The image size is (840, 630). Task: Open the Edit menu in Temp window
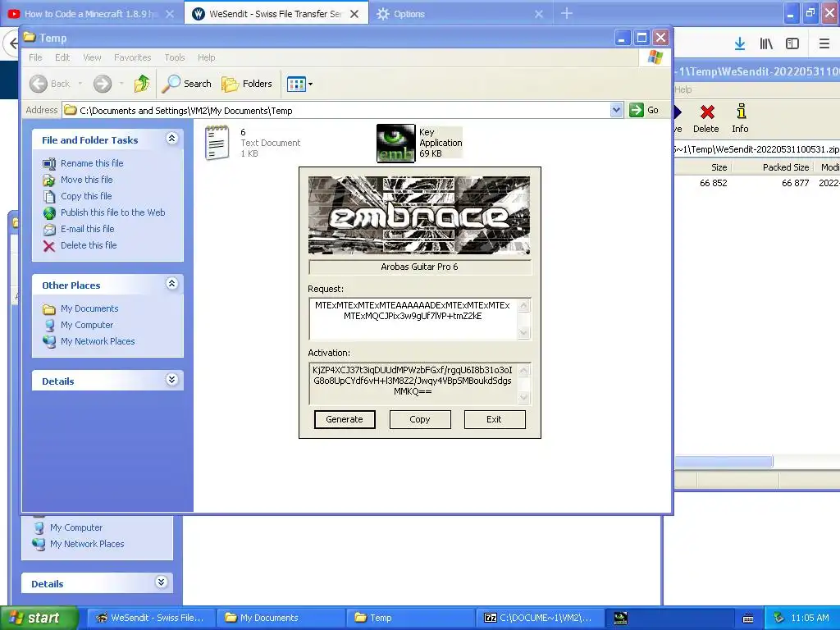coord(62,57)
